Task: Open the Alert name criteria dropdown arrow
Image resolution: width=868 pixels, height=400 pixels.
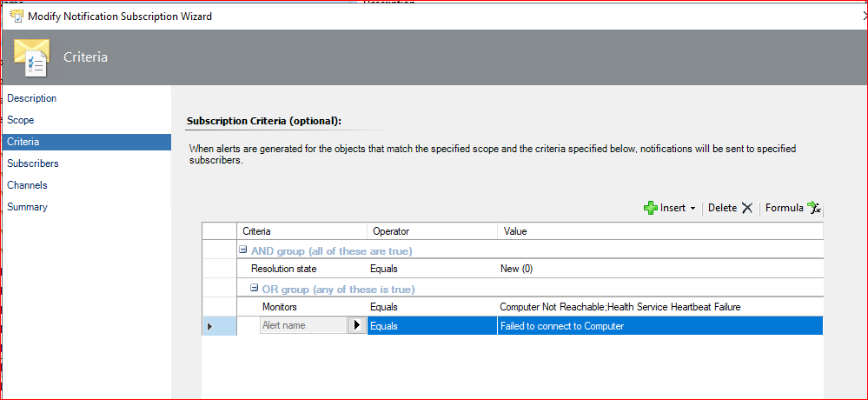Action: pos(356,325)
